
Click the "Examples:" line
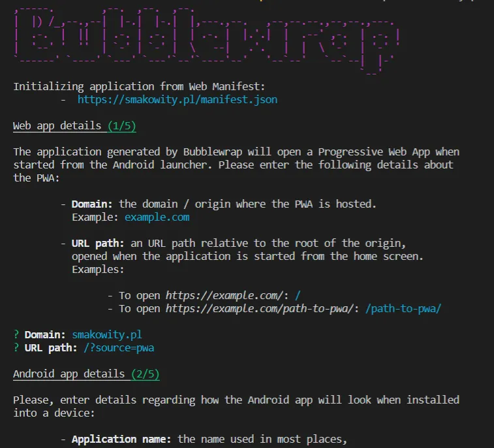[x=98, y=270]
